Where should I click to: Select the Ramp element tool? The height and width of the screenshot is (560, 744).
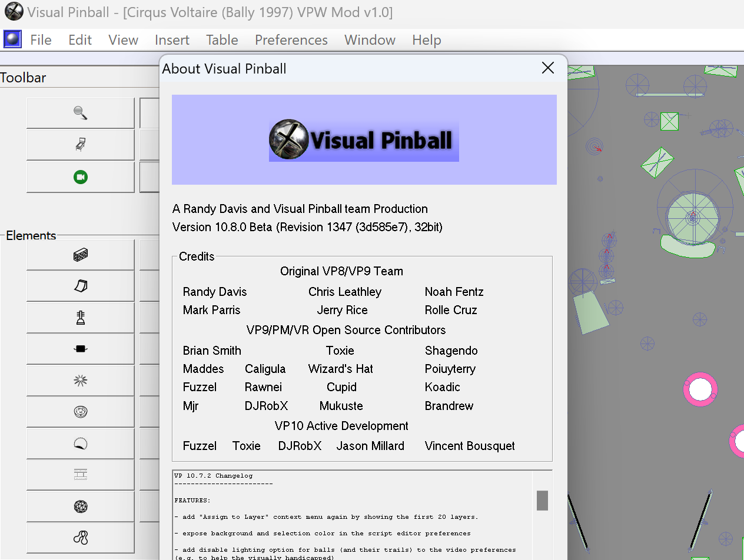tap(80, 286)
